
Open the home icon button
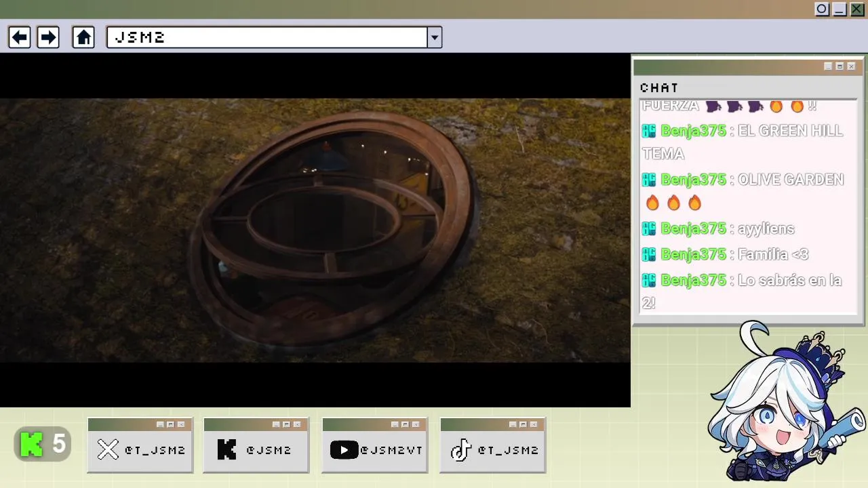click(83, 37)
